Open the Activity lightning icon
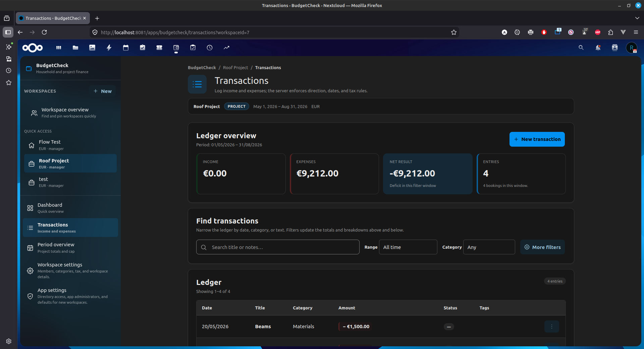The width and height of the screenshot is (644, 349). [109, 48]
